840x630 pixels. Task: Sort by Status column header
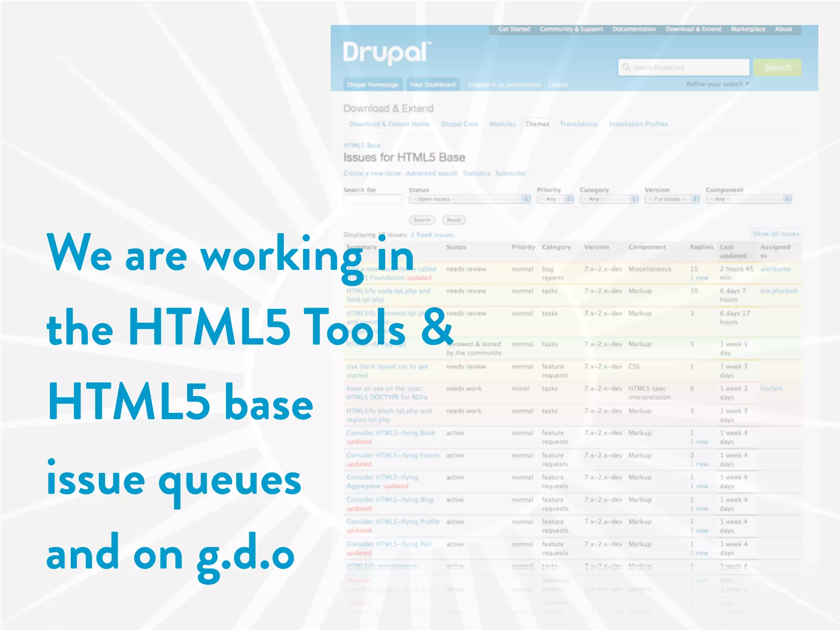[456, 247]
